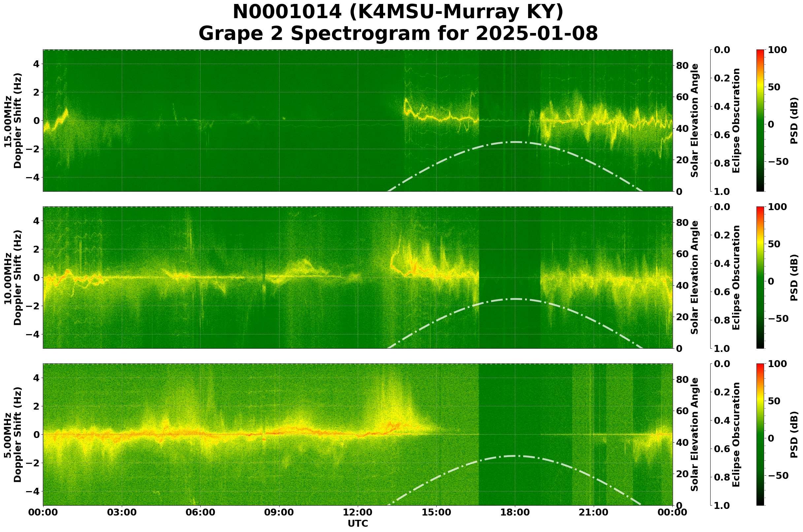This screenshot has height=532, width=803.
Task: Click the solar elevation curve peak in top panel
Action: 515,142
